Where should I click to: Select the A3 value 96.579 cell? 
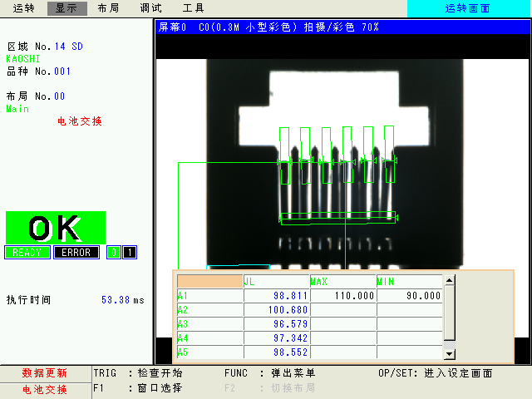click(x=276, y=323)
